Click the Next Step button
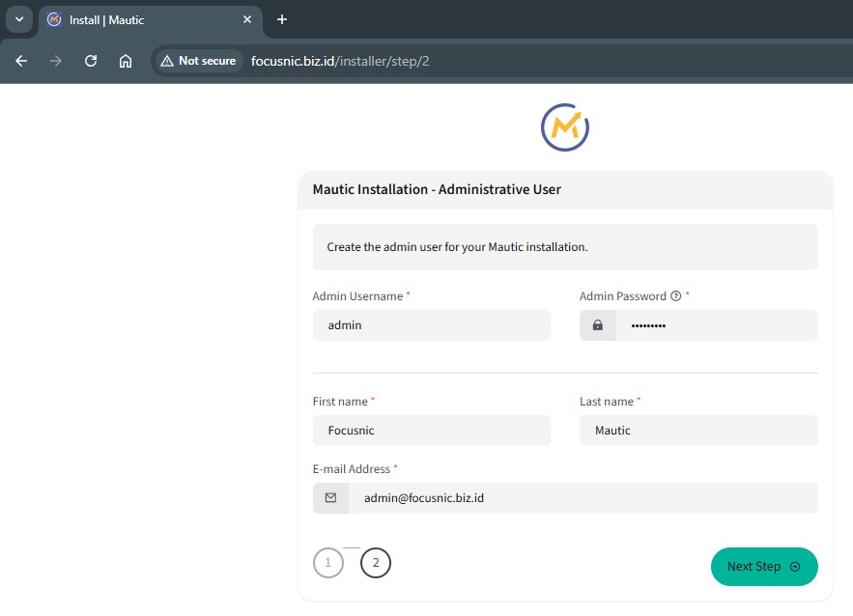The height and width of the screenshot is (616, 853). (763, 567)
